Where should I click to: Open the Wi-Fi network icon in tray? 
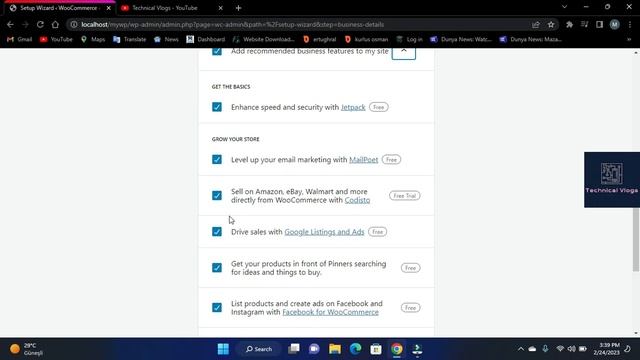[560, 349]
